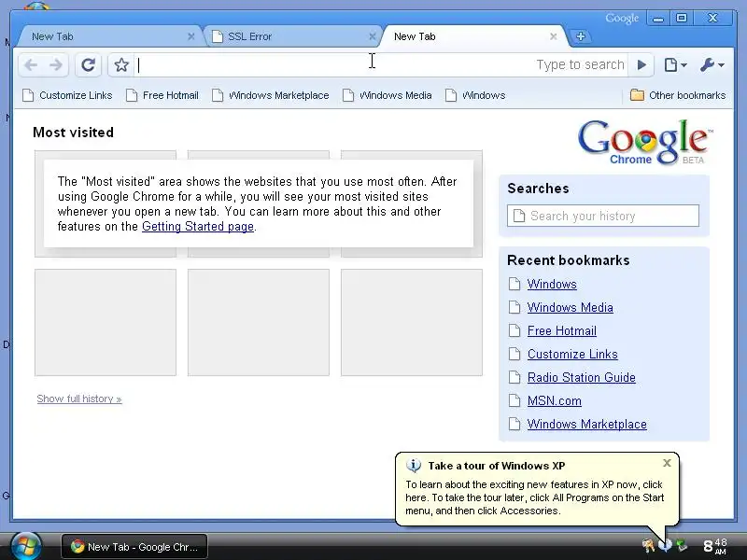
Task: Click Show full history link
Action: pos(79,399)
